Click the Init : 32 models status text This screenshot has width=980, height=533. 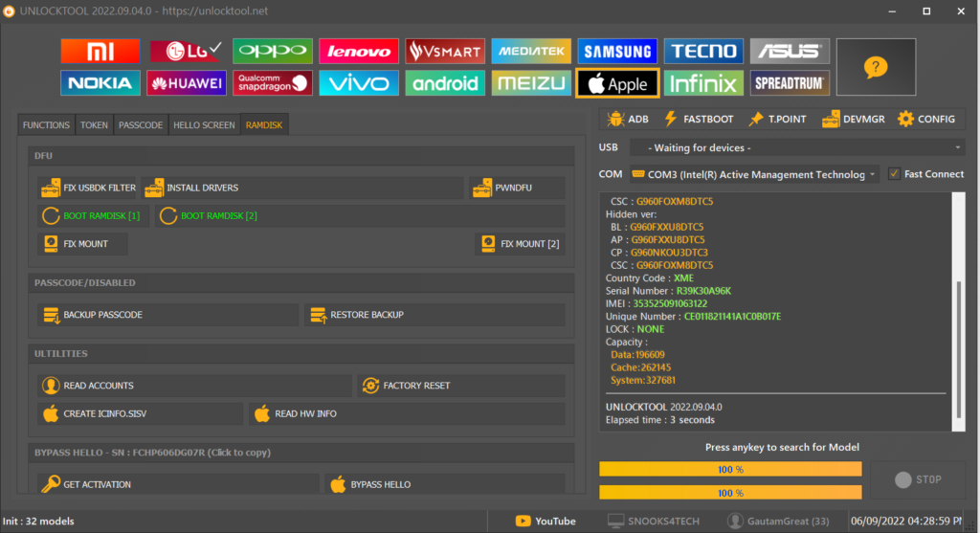click(x=38, y=522)
